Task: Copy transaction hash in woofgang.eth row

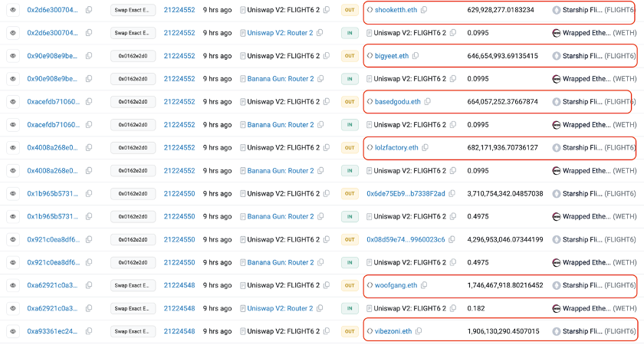Action: click(89, 285)
